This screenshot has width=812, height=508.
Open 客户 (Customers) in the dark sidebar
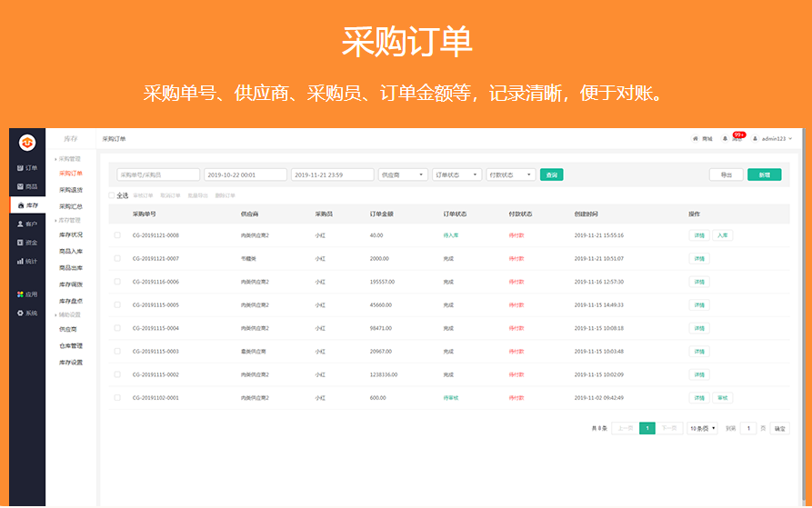[27, 224]
